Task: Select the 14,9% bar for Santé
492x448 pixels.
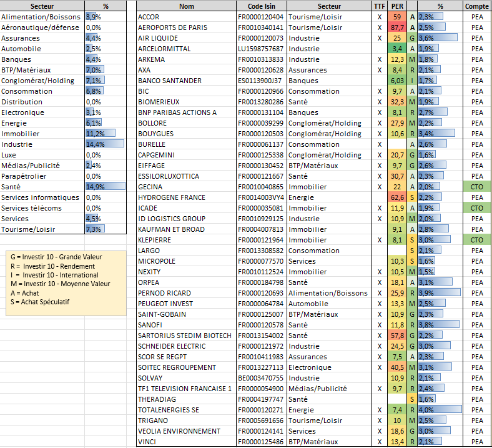Action: coord(106,187)
